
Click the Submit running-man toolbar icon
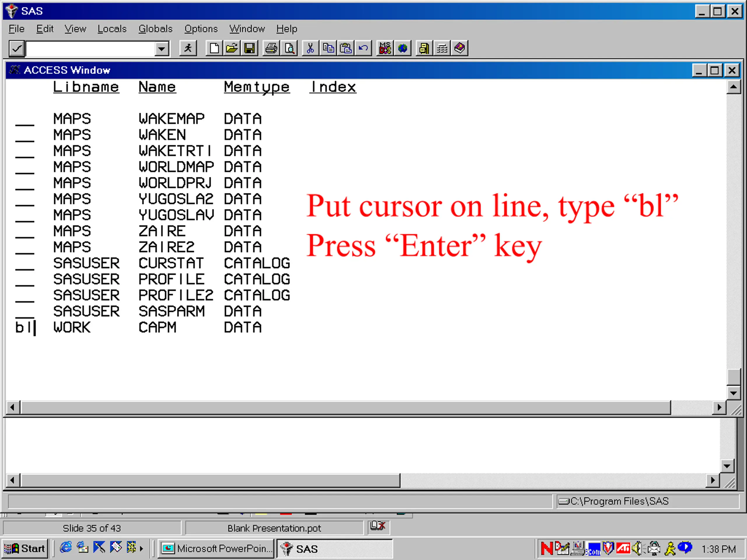pyautogui.click(x=188, y=48)
